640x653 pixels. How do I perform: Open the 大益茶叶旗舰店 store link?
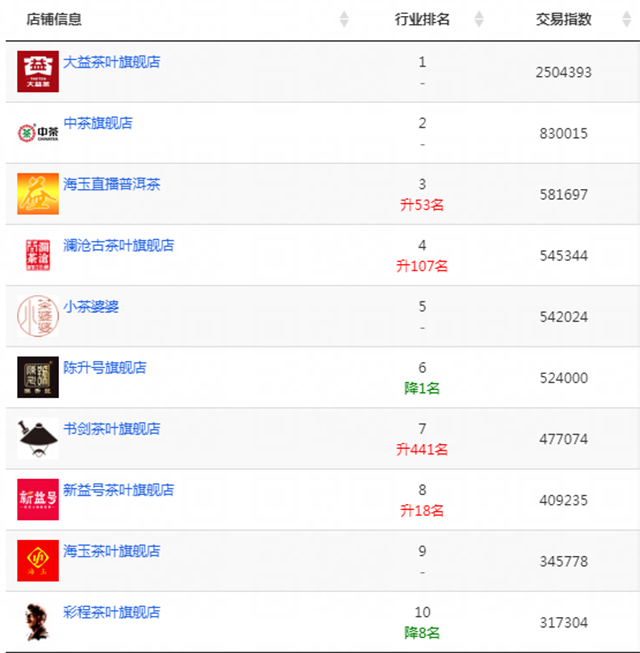[112, 62]
